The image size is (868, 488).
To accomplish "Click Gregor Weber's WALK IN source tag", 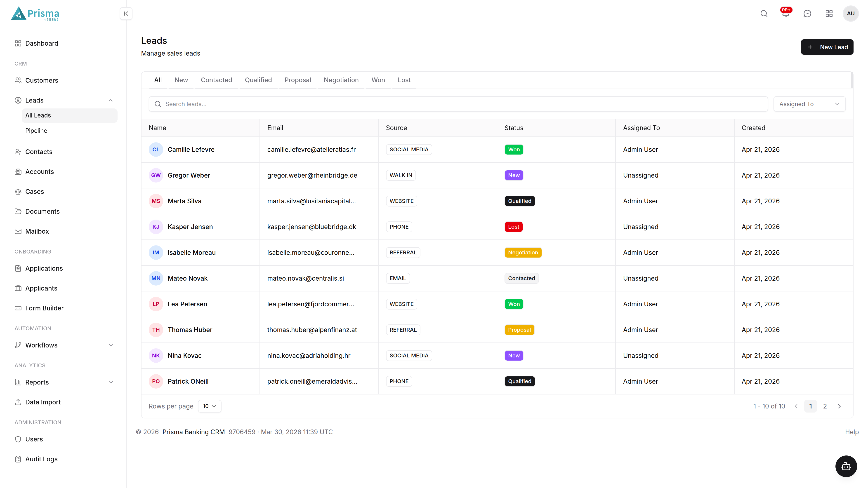I will (401, 176).
